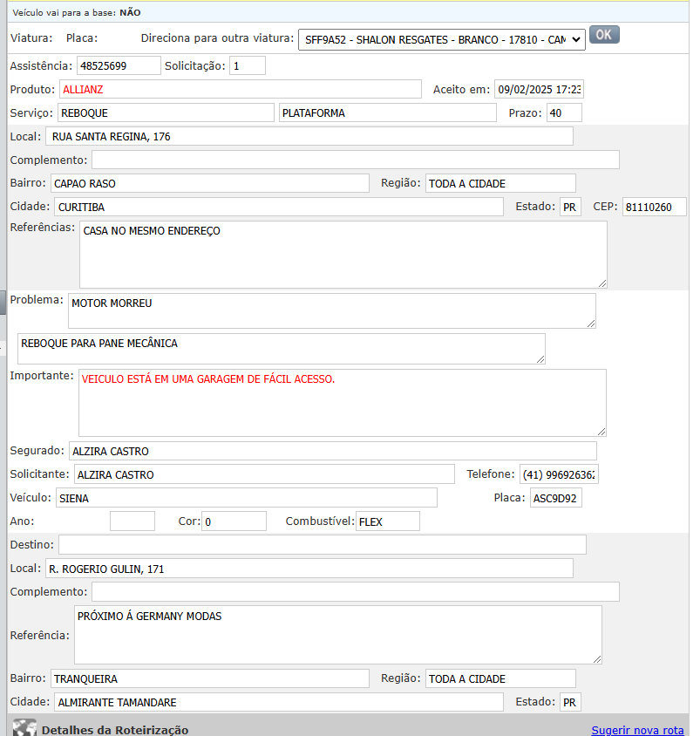Focus the Aceito em date field

pyautogui.click(x=539, y=89)
